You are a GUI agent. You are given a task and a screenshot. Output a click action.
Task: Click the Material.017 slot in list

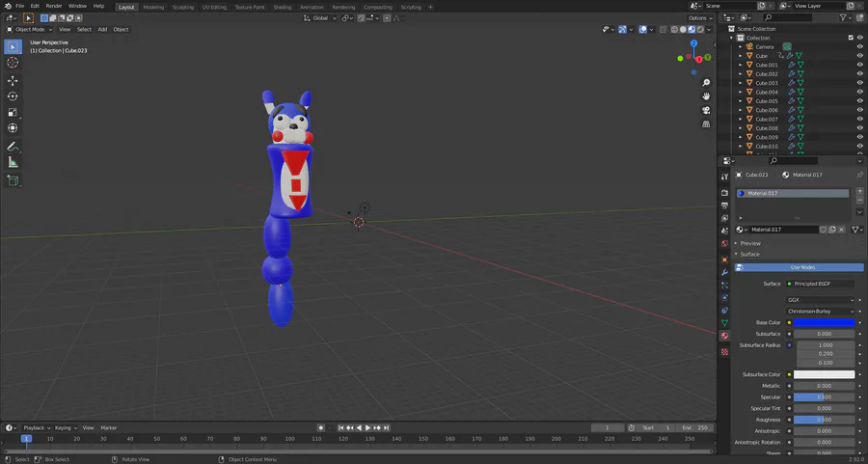point(792,193)
